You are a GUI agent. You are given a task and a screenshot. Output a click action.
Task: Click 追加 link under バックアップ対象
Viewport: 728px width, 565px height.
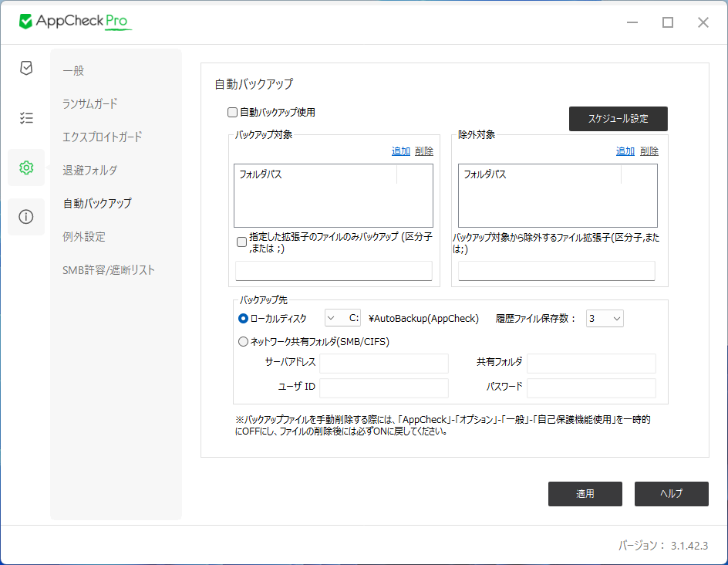401,151
